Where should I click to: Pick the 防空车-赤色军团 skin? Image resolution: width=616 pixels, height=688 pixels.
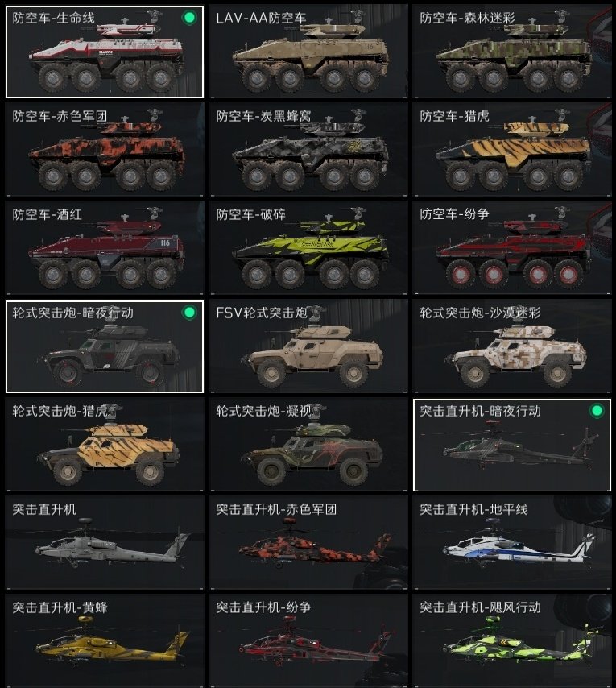coord(105,150)
